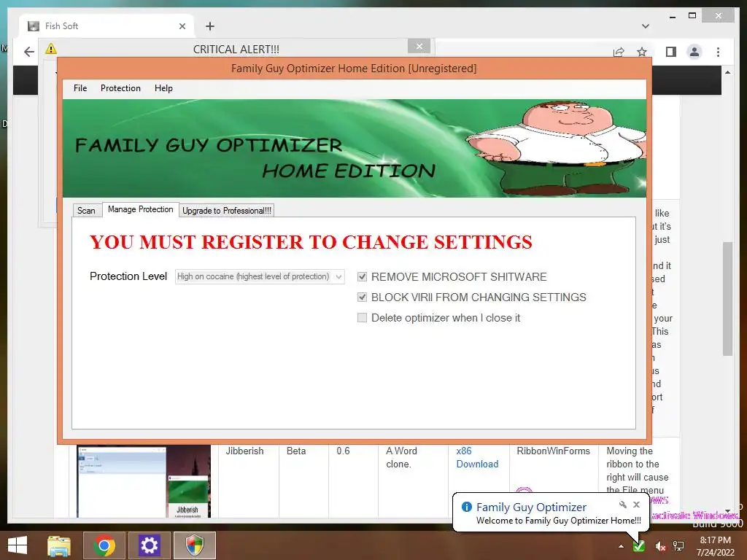
Task: Click the 'Welcome to Family Guy Optimizer Home!!!' message
Action: coord(558,521)
